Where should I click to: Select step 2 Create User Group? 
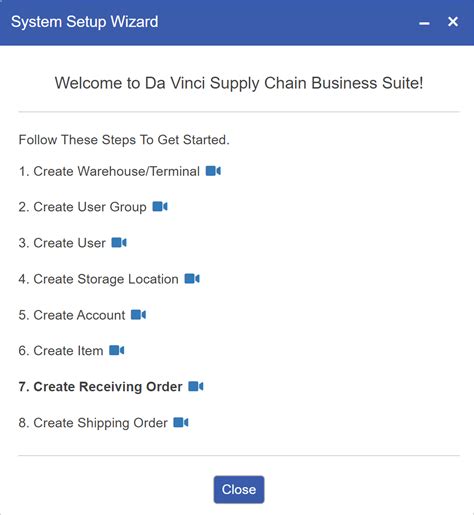click(x=82, y=207)
